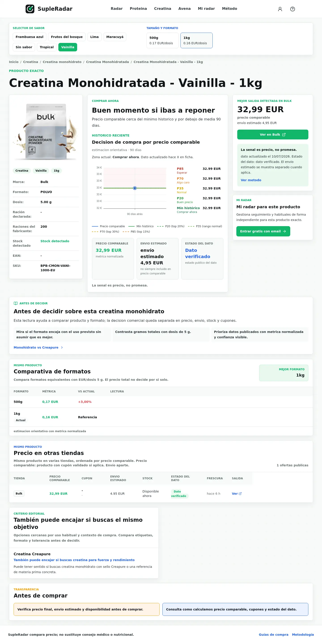This screenshot has width=322, height=644.
Task: Select the Frambuesa azul flavor
Action: click(30, 37)
